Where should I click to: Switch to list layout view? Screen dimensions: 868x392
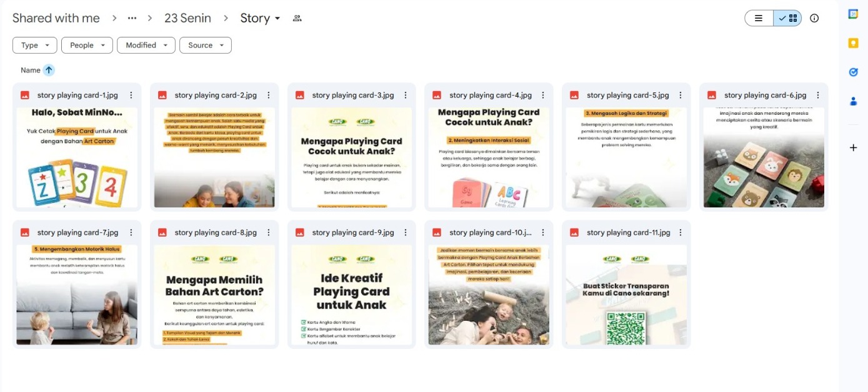(x=759, y=18)
